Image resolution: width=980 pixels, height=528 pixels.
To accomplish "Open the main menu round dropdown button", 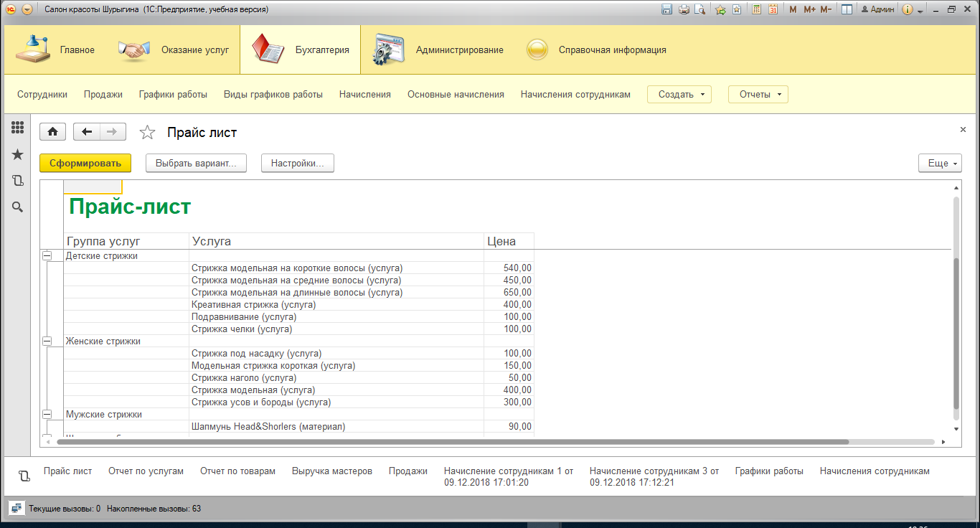I will 27,9.
